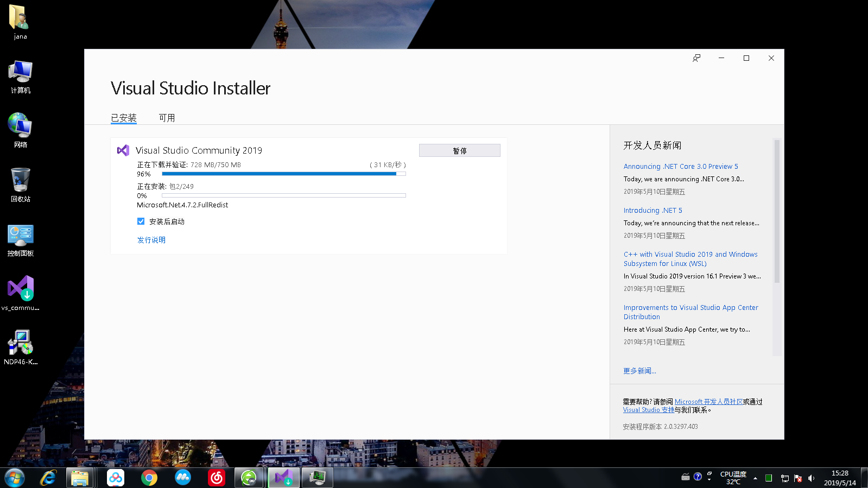The width and height of the screenshot is (868, 488).
Task: Click the 96% download percentage text
Action: click(x=144, y=174)
